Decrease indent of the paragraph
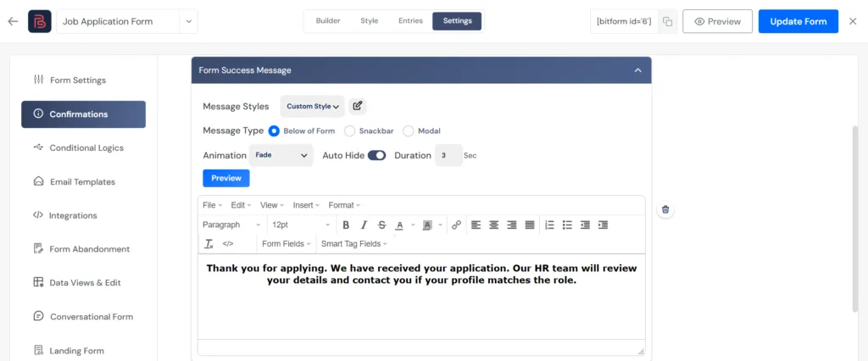The image size is (868, 361). pyautogui.click(x=585, y=225)
